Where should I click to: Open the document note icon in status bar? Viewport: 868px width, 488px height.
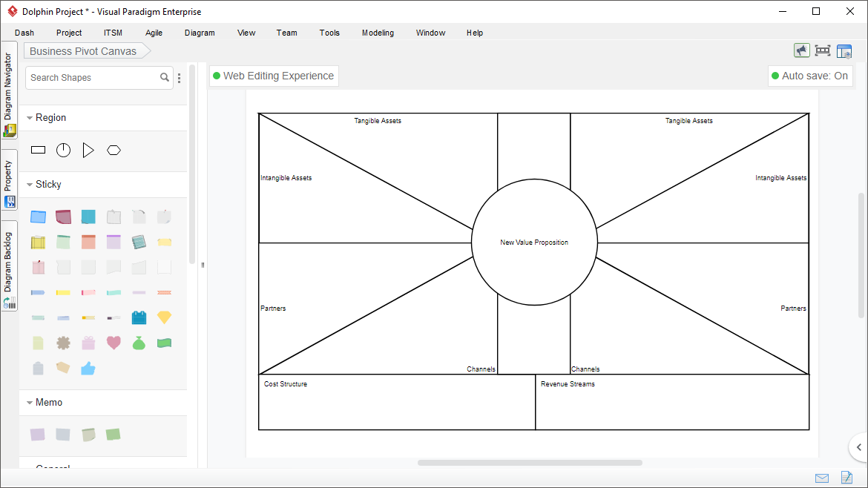(x=846, y=477)
